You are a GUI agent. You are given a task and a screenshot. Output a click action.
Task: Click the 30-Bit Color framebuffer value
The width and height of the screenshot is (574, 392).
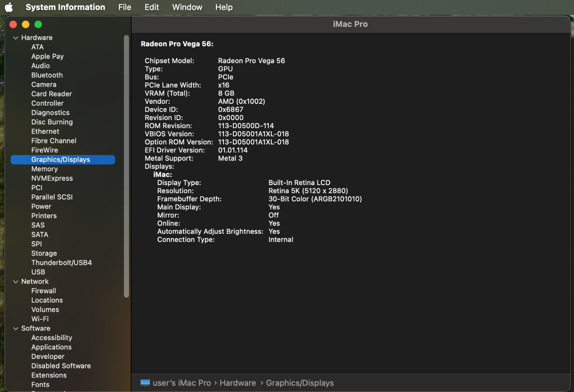click(315, 199)
